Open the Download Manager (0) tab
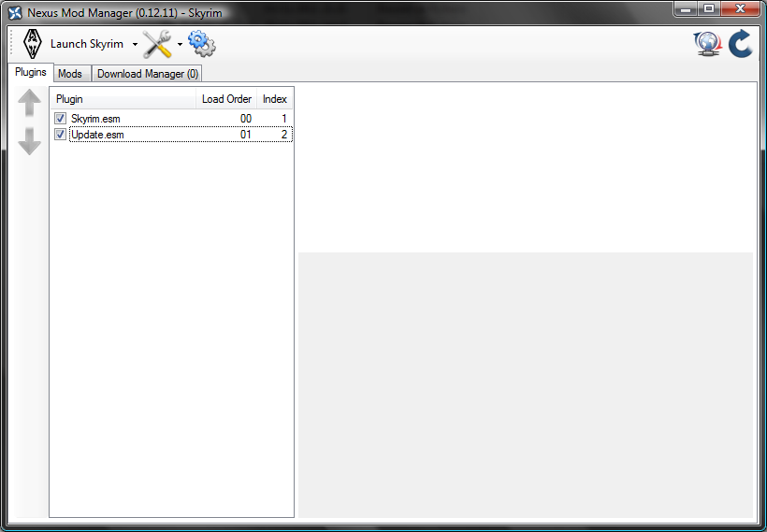Screen dimensions: 767x532 (x=148, y=74)
